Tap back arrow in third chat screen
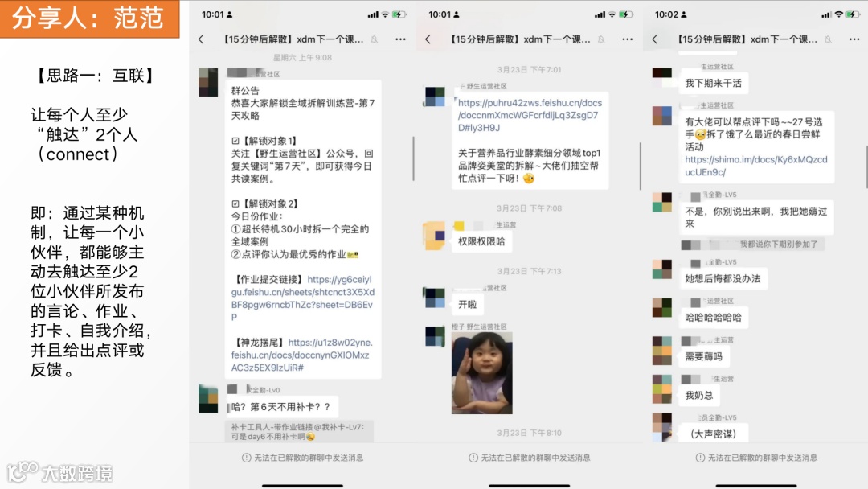Viewport: 868px width, 489px height. tap(655, 39)
